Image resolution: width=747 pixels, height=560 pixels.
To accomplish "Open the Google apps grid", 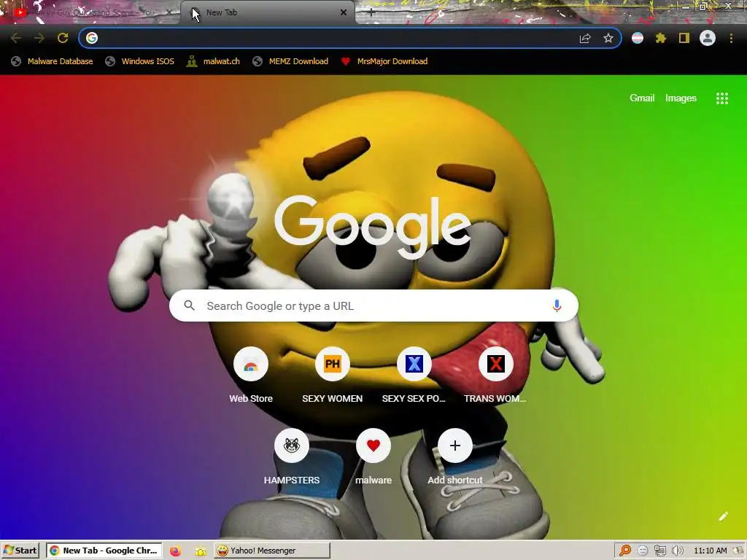I will coord(721,98).
